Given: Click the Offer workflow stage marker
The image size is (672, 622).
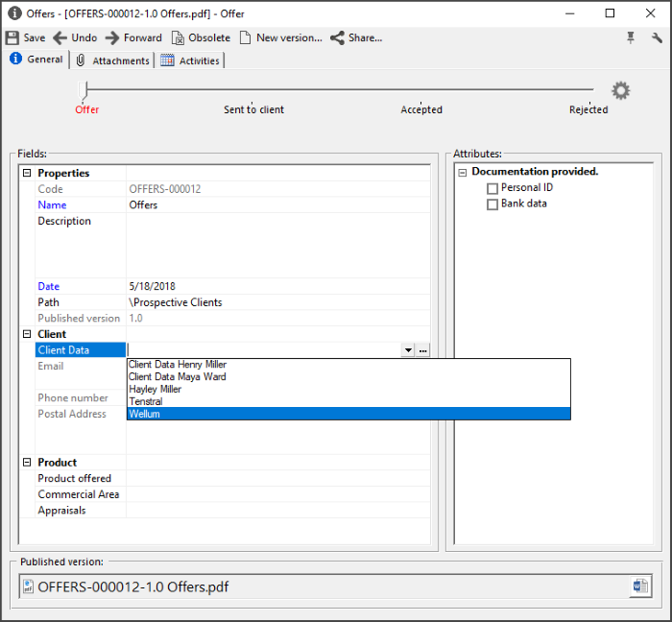Looking at the screenshot, I should [84, 90].
